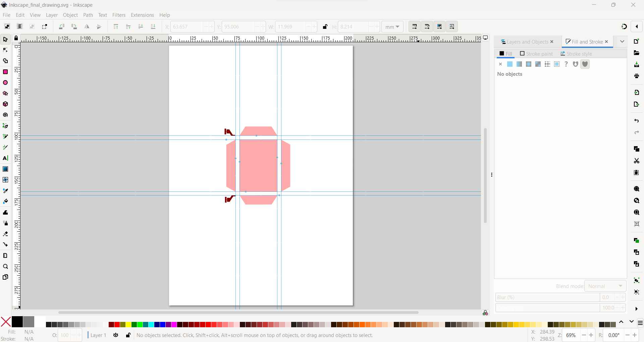Screen dimensions: 644x342
Task: Toggle the width-height ratio lock
Action: (325, 27)
